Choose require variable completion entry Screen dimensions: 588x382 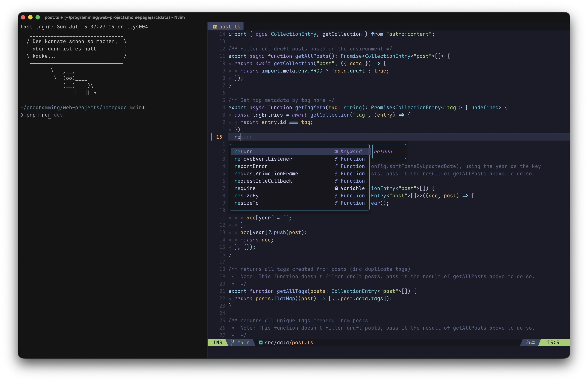[299, 188]
